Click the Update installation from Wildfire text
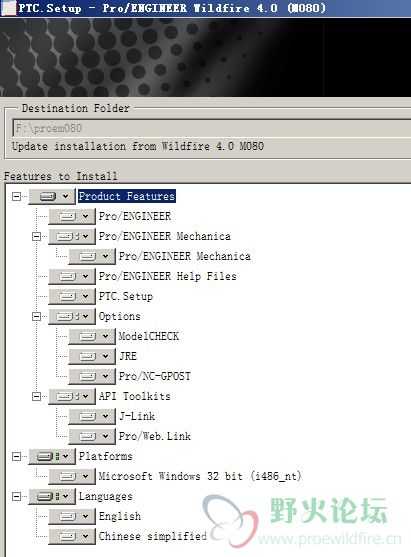Screen dimensions: 411x557 pyautogui.click(x=138, y=146)
